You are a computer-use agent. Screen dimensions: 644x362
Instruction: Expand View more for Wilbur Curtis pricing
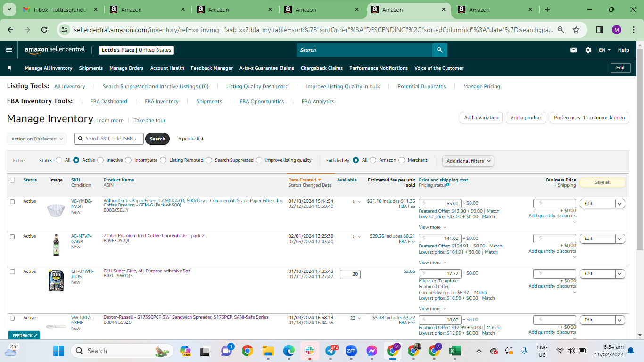tap(432, 227)
